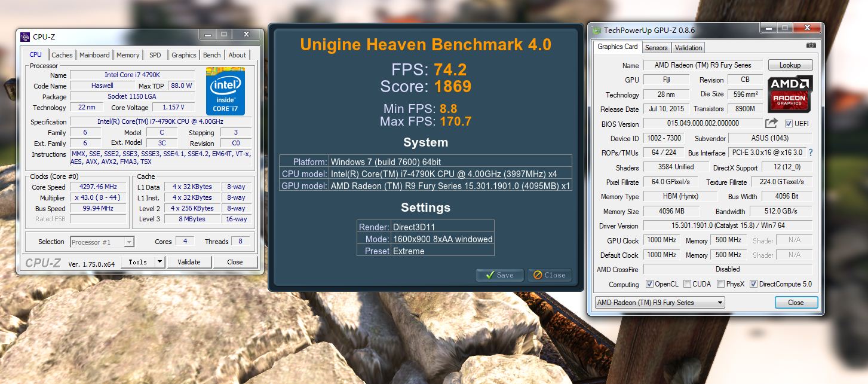Click the GPU Name field in GPU-Z
868x384 pixels.
point(703,65)
